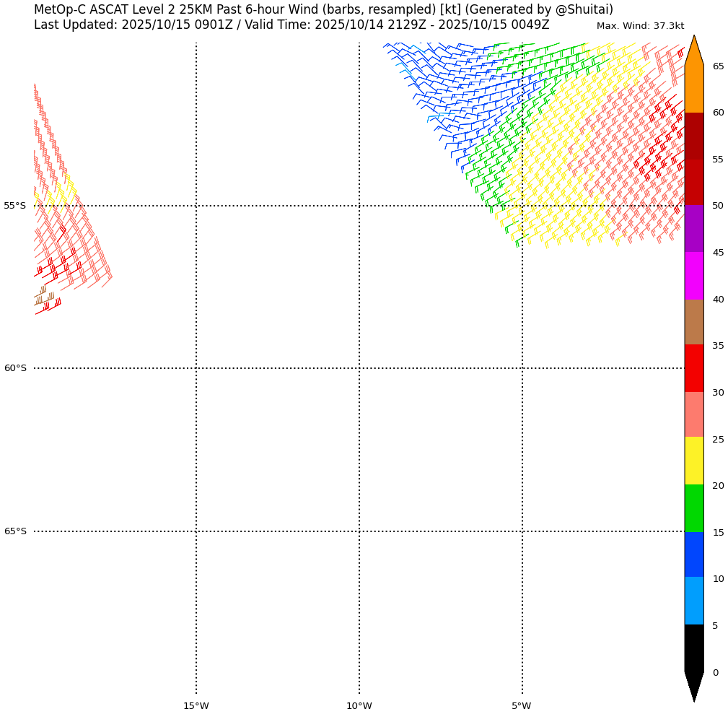Click the light blue 5–10 kt colorbar segment
This screenshot has width=728, height=714.
[x=693, y=601]
